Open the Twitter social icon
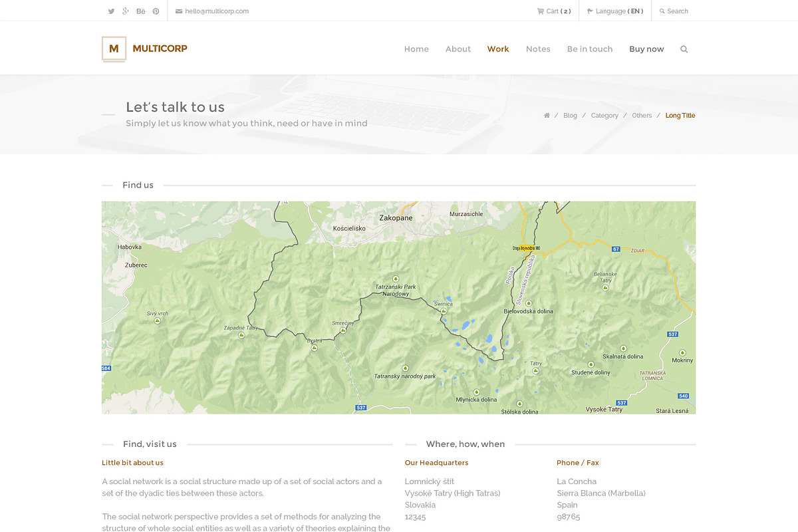The image size is (798, 532). tap(111, 11)
